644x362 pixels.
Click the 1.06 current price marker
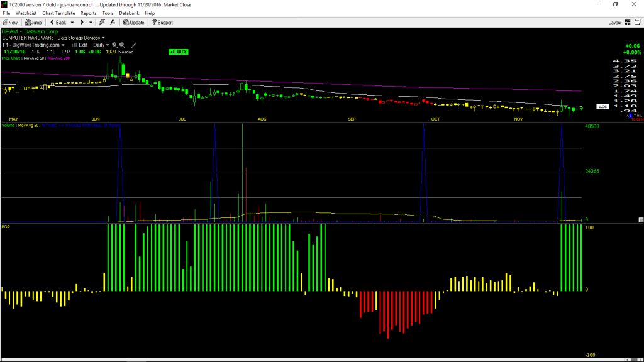[602, 107]
